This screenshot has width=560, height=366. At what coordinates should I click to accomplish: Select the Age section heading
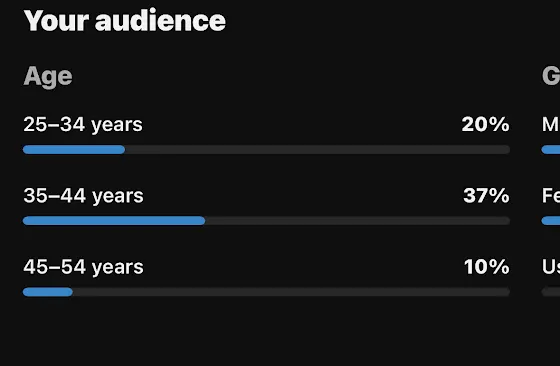tap(48, 77)
